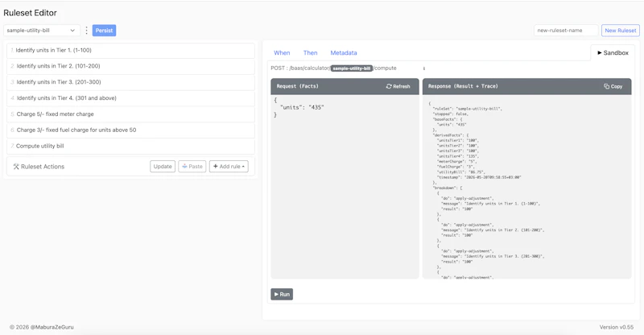Click the sample-utility-bill endpoint badge
The width and height of the screenshot is (644, 335).
point(352,68)
